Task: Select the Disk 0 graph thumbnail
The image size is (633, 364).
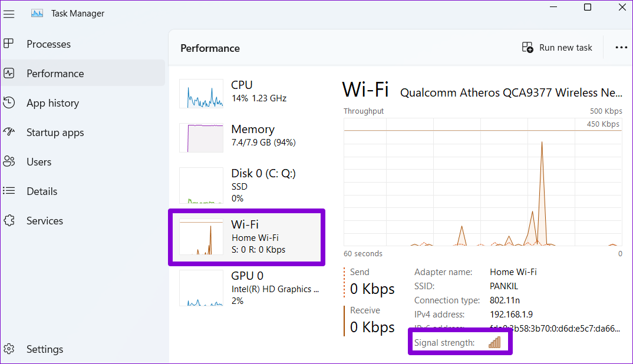Action: (201, 185)
